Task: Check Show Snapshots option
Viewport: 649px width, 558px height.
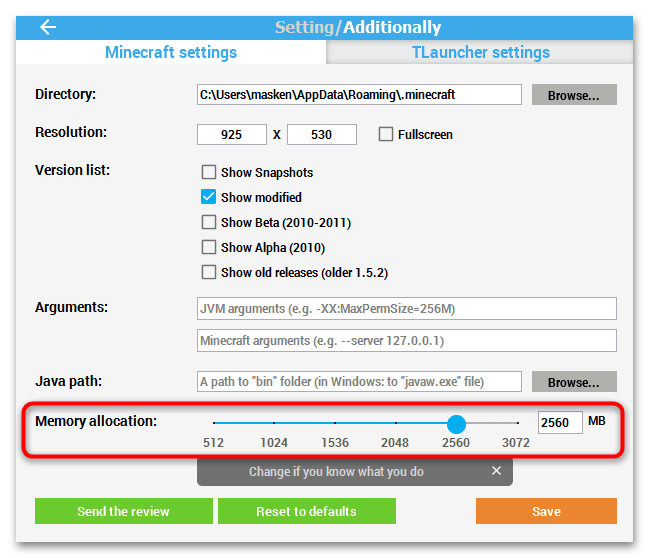Action: [x=209, y=172]
